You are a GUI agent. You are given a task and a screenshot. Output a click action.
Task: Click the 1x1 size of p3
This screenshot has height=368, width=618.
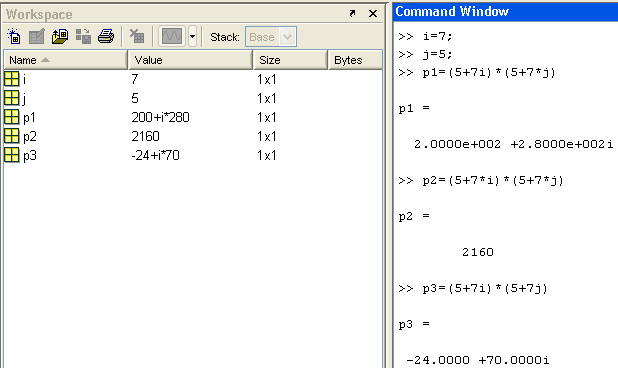(x=267, y=155)
